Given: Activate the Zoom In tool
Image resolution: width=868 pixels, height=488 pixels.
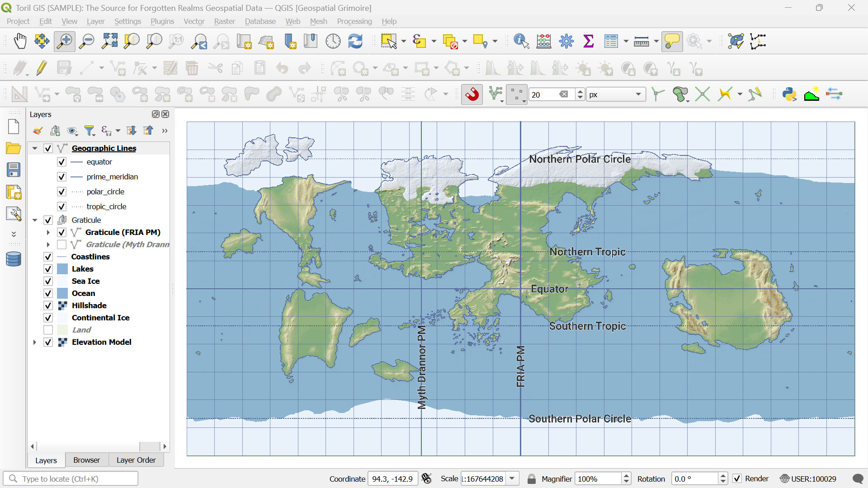Looking at the screenshot, I should click(x=64, y=41).
